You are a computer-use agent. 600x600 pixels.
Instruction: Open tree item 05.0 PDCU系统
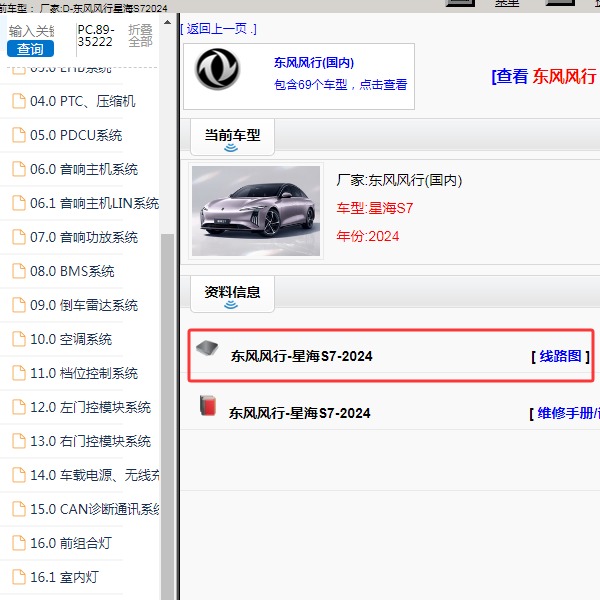76,135
